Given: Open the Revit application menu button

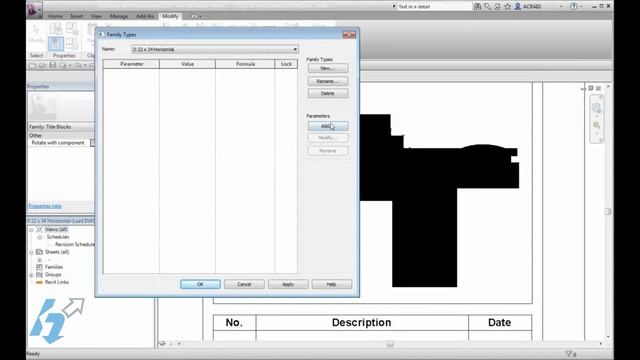Looking at the screenshot, I should [34, 9].
